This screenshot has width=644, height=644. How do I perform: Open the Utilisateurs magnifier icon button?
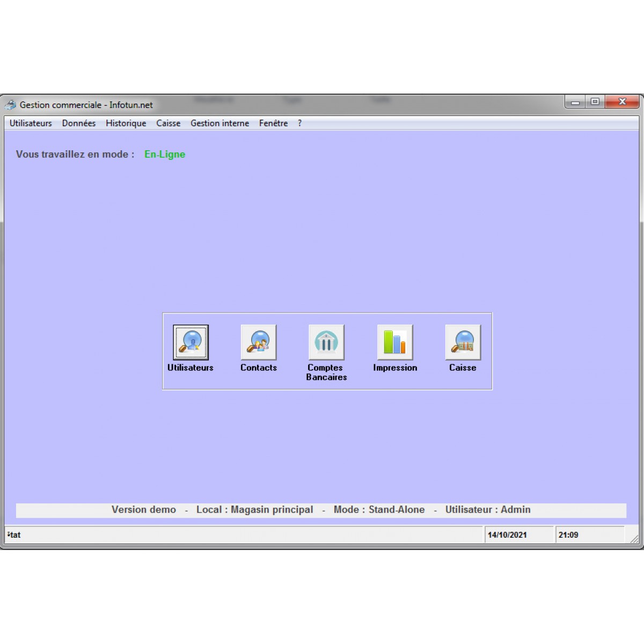pos(191,342)
